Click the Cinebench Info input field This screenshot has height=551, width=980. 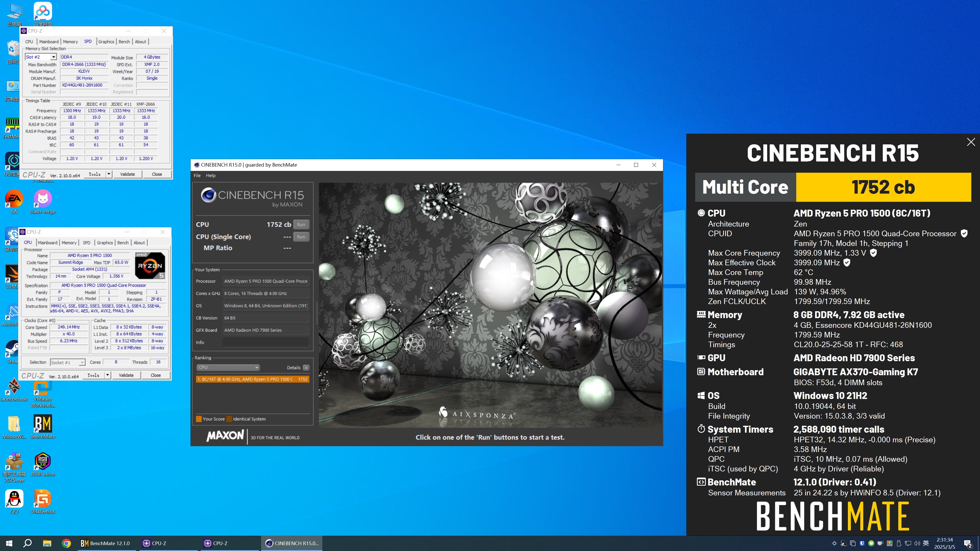coord(265,342)
